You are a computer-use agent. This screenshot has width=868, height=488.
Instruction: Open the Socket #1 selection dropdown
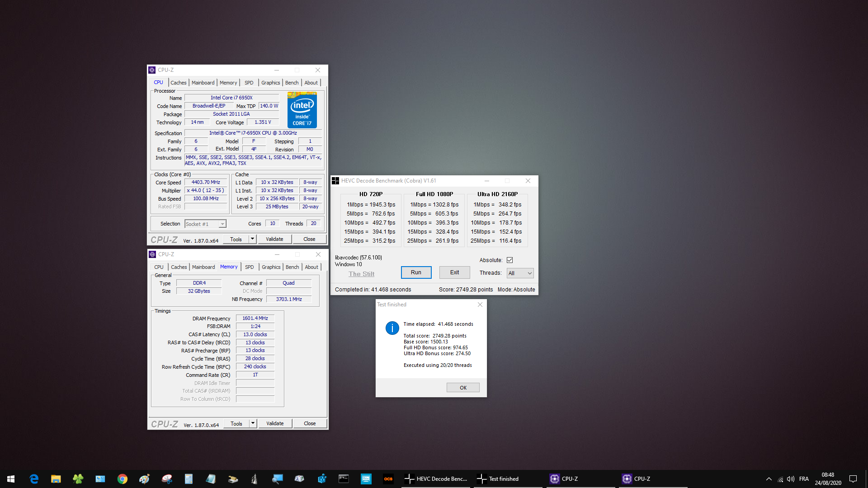click(x=205, y=224)
